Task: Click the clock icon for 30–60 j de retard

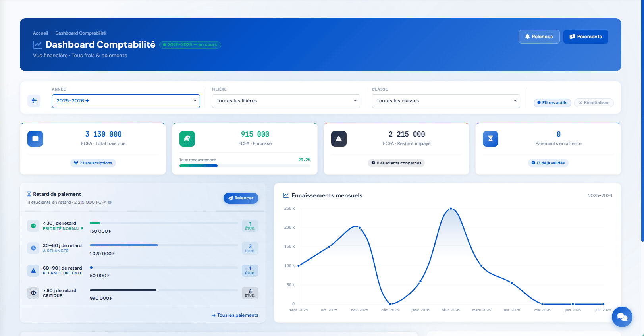Action: (x=33, y=248)
